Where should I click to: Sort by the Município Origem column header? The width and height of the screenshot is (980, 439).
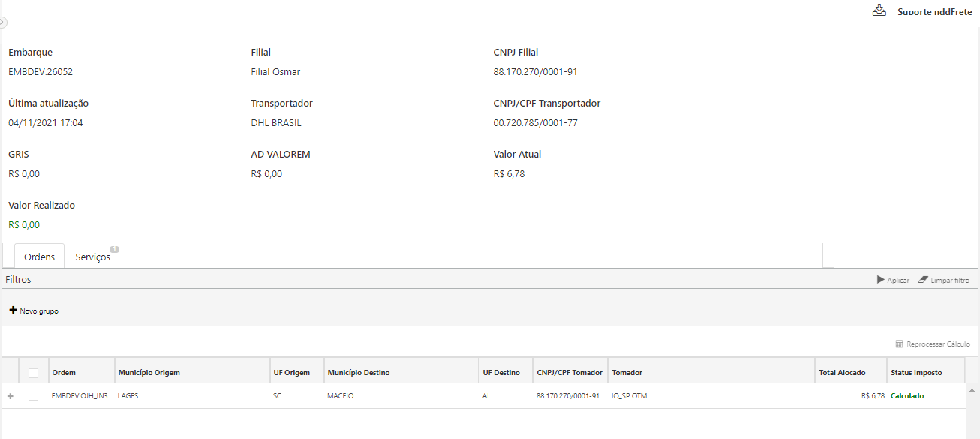(149, 373)
